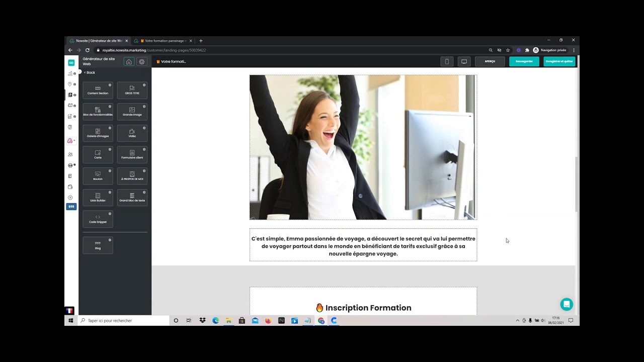The width and height of the screenshot is (644, 362).
Task: Click the Sauvegarder button
Action: tap(524, 61)
